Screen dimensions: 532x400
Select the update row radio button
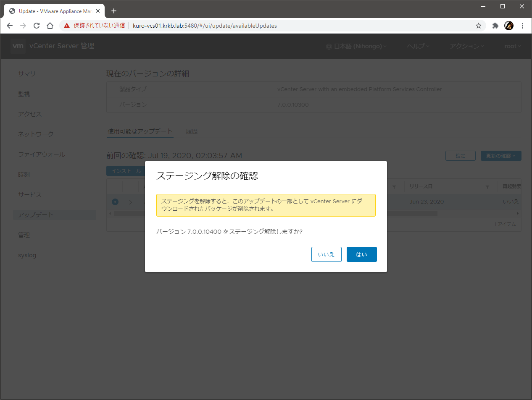(115, 202)
